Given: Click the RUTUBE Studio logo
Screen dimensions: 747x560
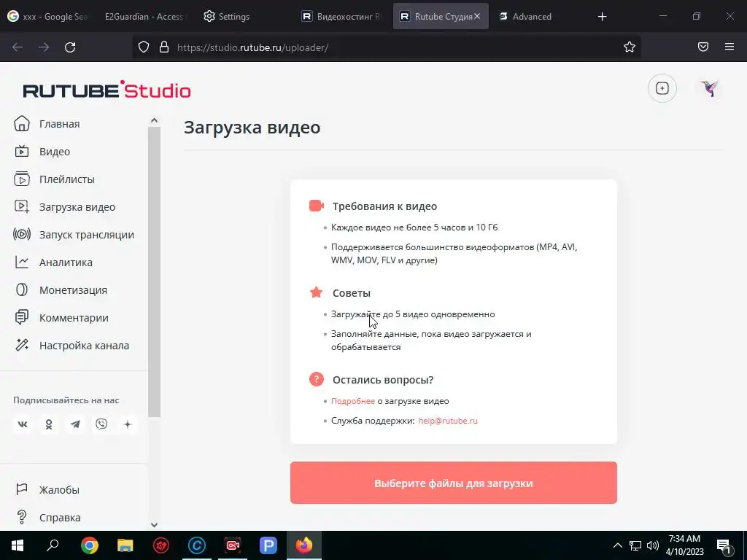Looking at the screenshot, I should coord(107,90).
